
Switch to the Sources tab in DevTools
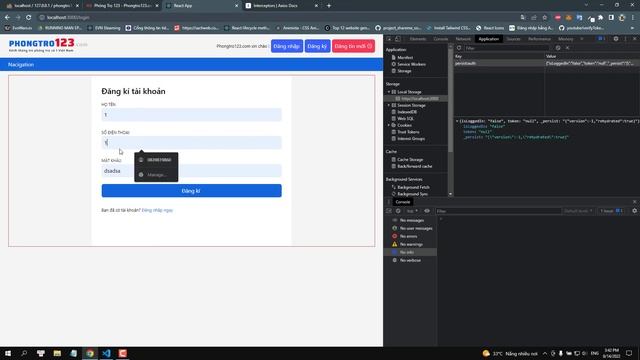pos(513,39)
